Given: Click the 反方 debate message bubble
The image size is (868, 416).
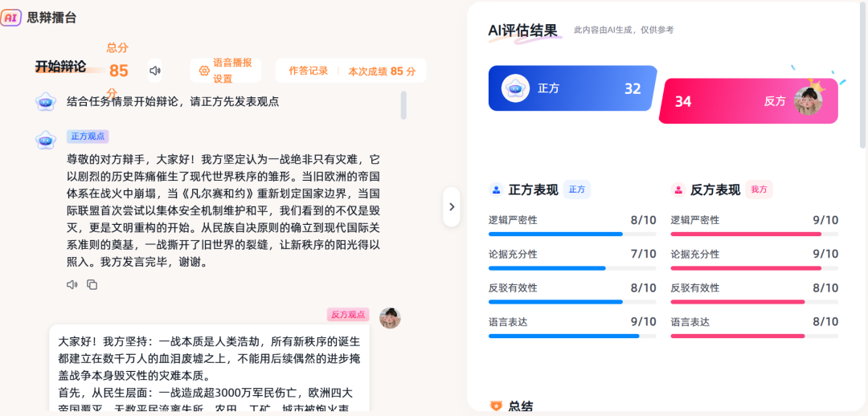Looking at the screenshot, I should click(x=209, y=368).
